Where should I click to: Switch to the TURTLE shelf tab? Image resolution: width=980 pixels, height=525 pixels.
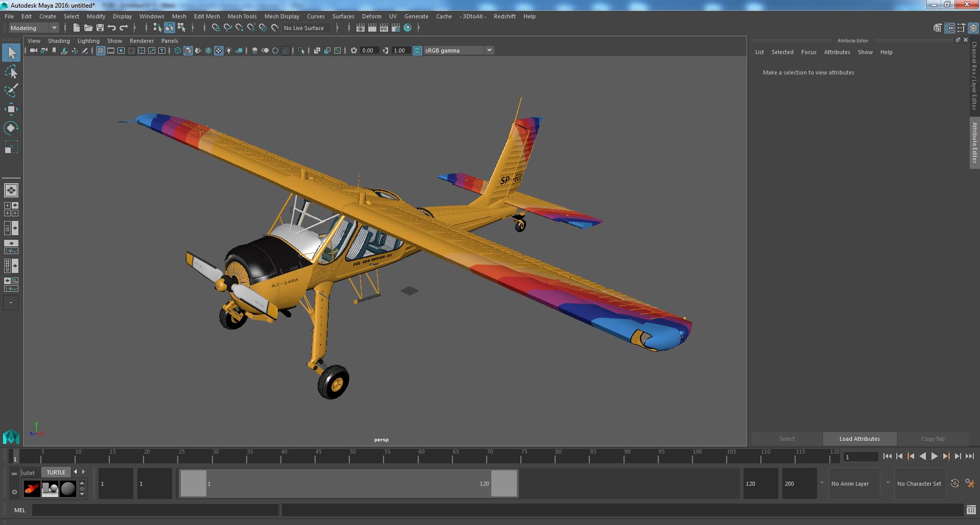coord(56,472)
